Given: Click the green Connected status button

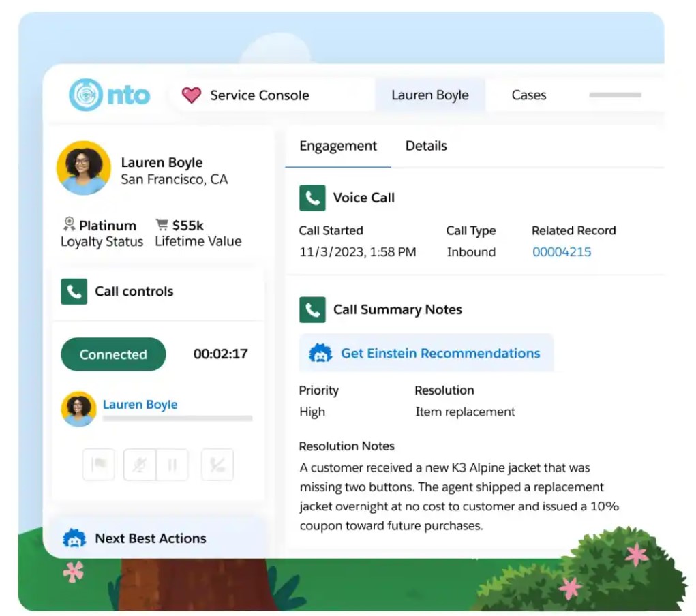Looking at the screenshot, I should coord(113,354).
